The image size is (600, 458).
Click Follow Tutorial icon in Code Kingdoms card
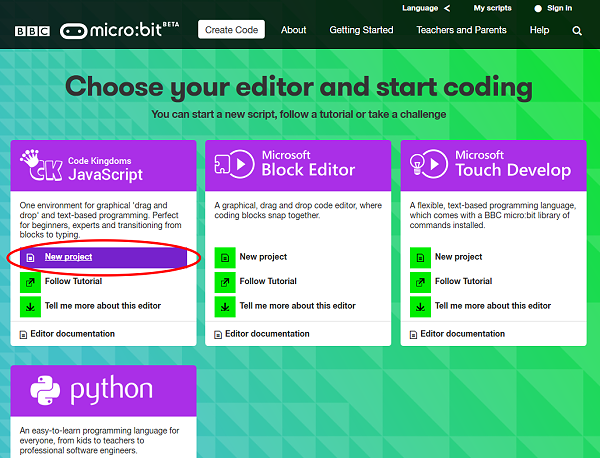coord(30,282)
